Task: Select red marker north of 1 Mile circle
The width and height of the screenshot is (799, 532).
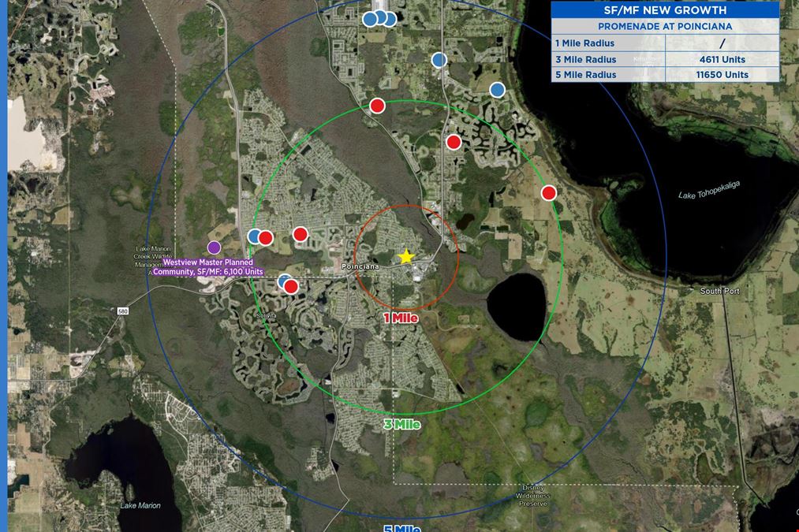Action: (x=454, y=142)
